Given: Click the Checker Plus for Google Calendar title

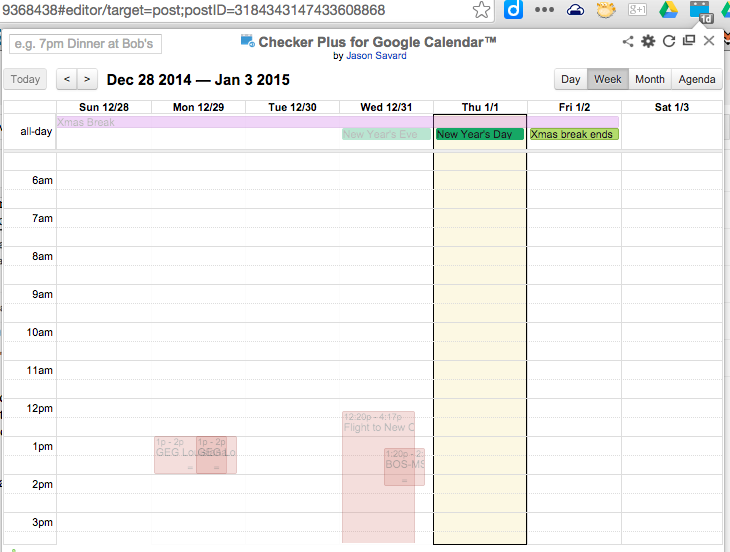Looking at the screenshot, I should coord(377,42).
